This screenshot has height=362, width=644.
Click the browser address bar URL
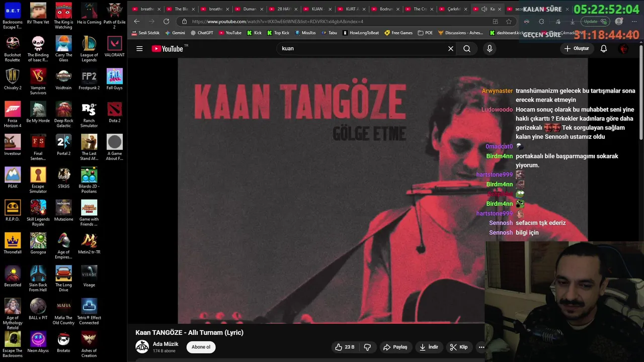278,22
